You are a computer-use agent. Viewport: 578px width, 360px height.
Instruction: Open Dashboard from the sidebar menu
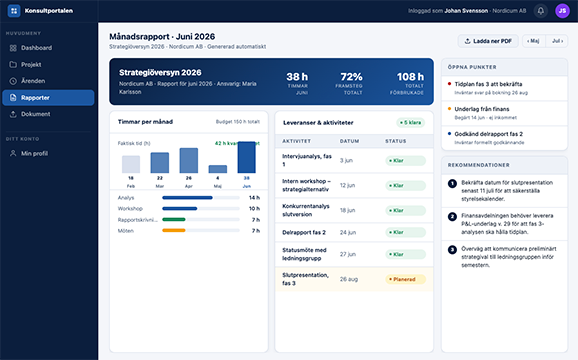48,48
